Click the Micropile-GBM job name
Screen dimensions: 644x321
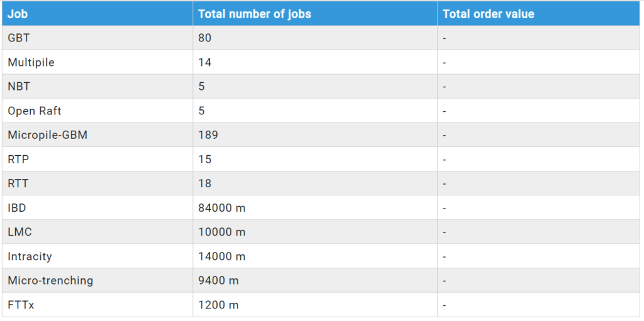click(47, 135)
